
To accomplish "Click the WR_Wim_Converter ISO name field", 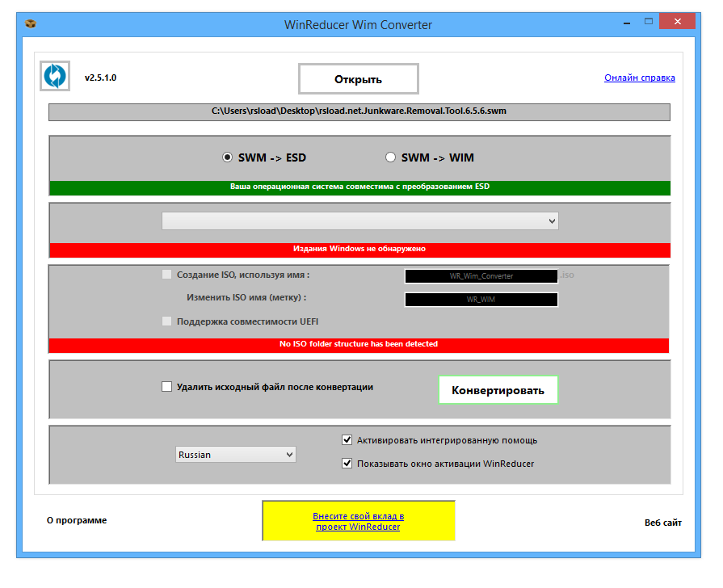I will point(481,275).
